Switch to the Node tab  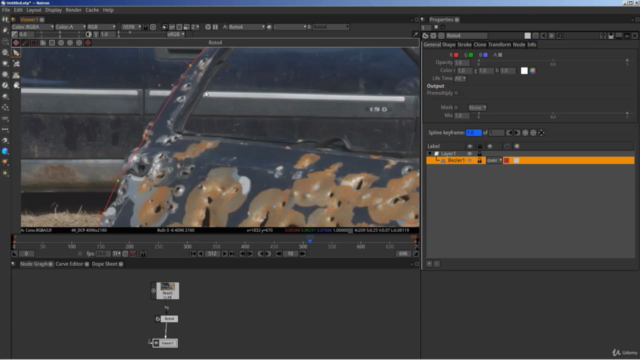click(x=519, y=44)
